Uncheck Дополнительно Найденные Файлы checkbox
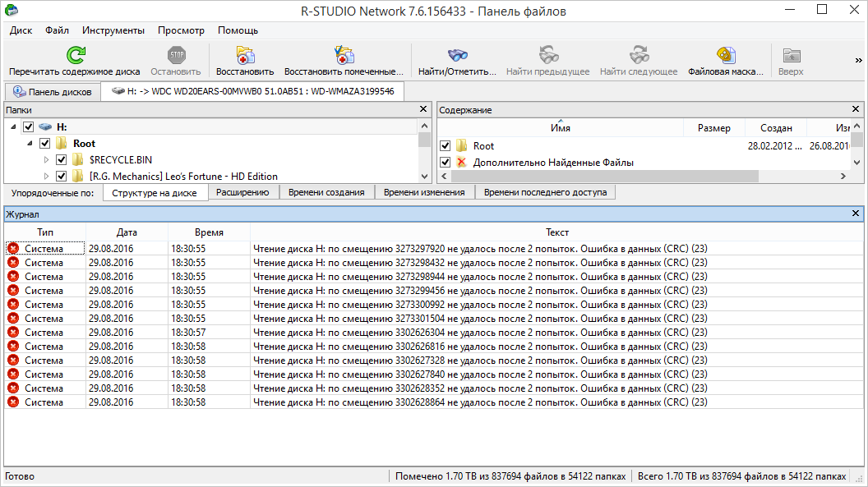Screen dimensions: 868x487 (x=445, y=163)
